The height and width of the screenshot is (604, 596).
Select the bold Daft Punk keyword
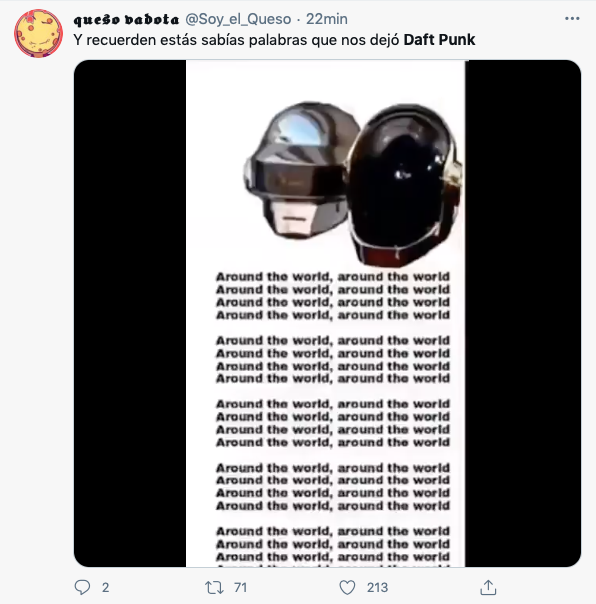click(x=439, y=40)
